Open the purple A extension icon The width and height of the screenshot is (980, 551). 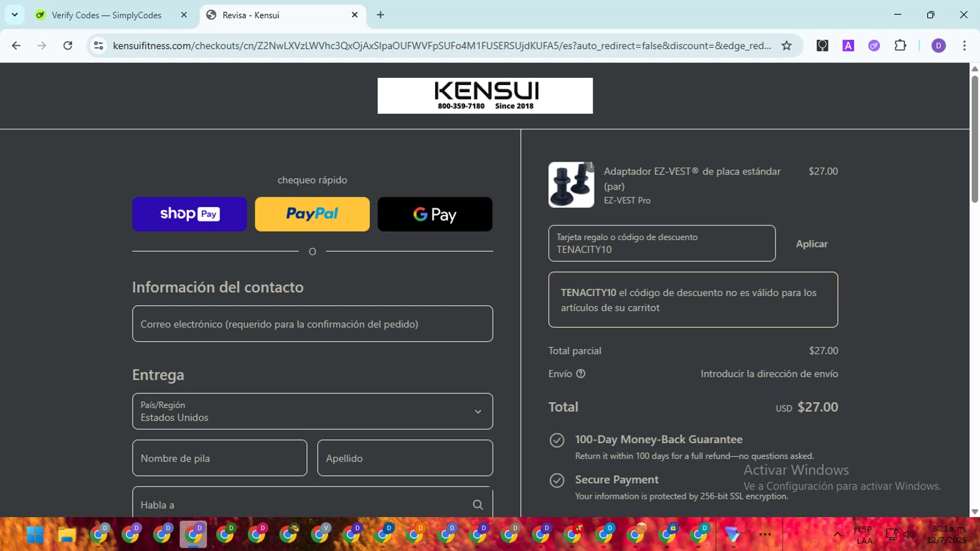[x=848, y=46]
